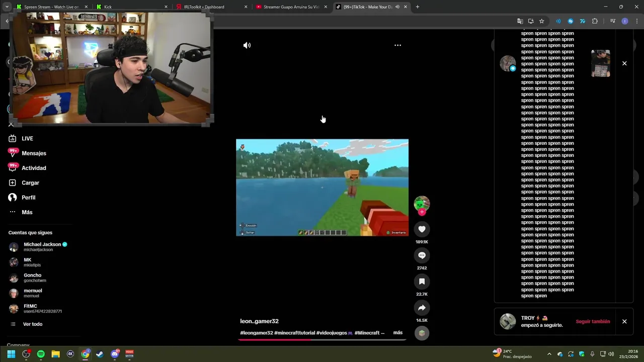Image resolution: width=644 pixels, height=362 pixels.
Task: Switch to the IRLToolkit Dashboard tab
Action: (x=211, y=7)
